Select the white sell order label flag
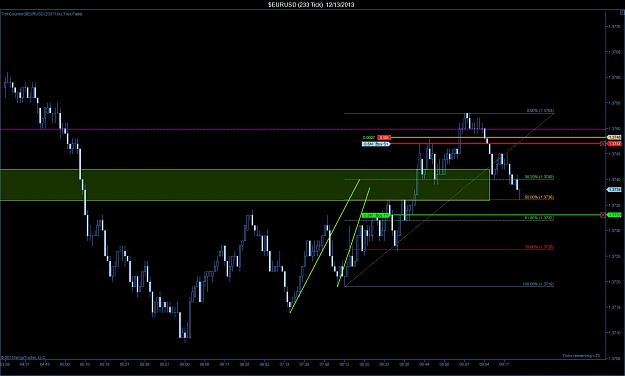 pos(376,144)
